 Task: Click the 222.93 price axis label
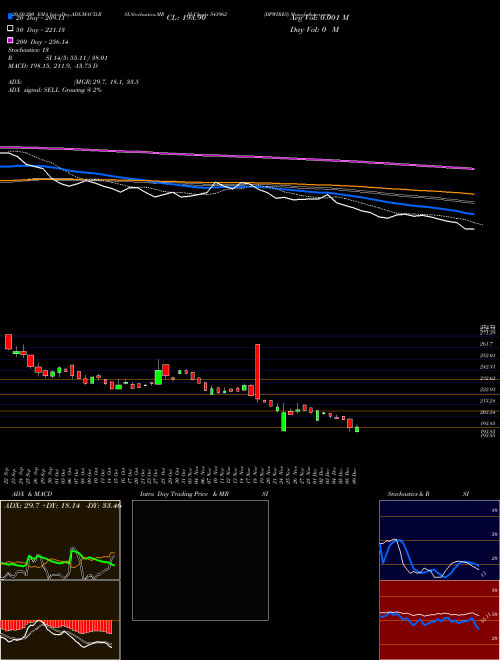[x=489, y=389]
